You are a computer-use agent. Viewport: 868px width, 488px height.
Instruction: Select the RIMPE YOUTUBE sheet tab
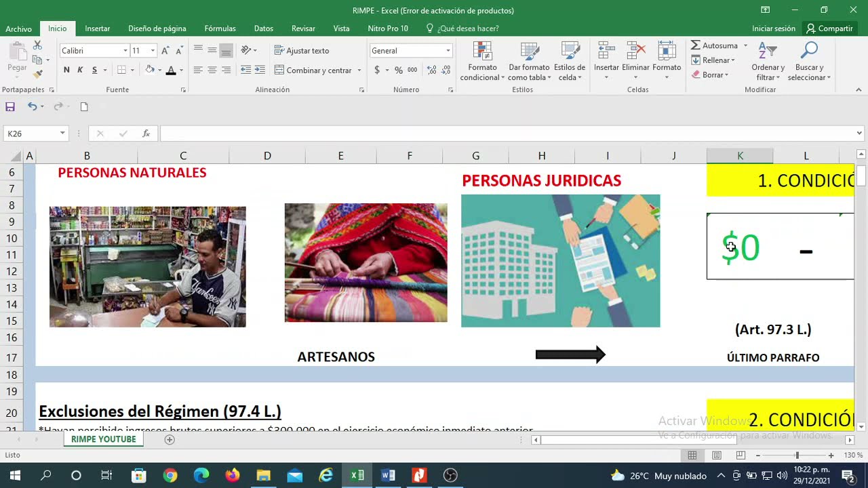click(x=104, y=439)
